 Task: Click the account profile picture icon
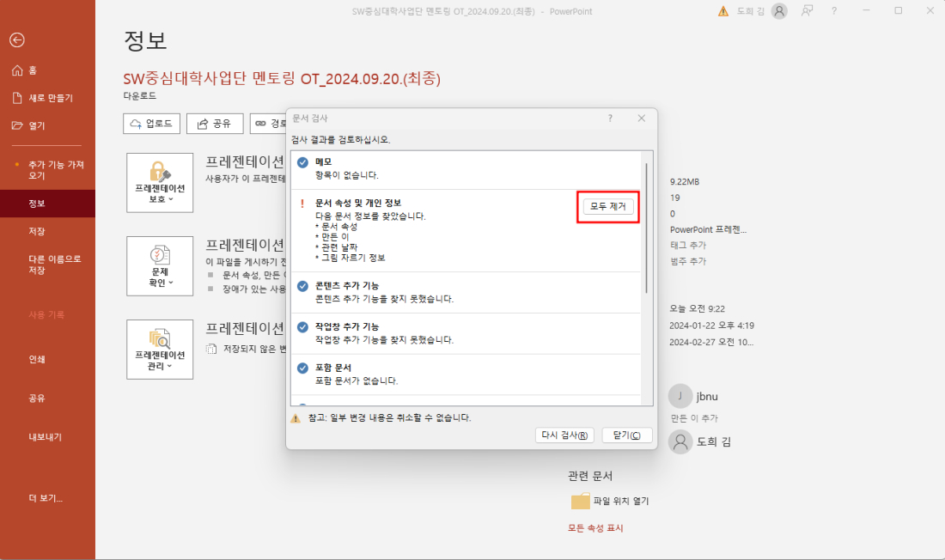coord(779,11)
